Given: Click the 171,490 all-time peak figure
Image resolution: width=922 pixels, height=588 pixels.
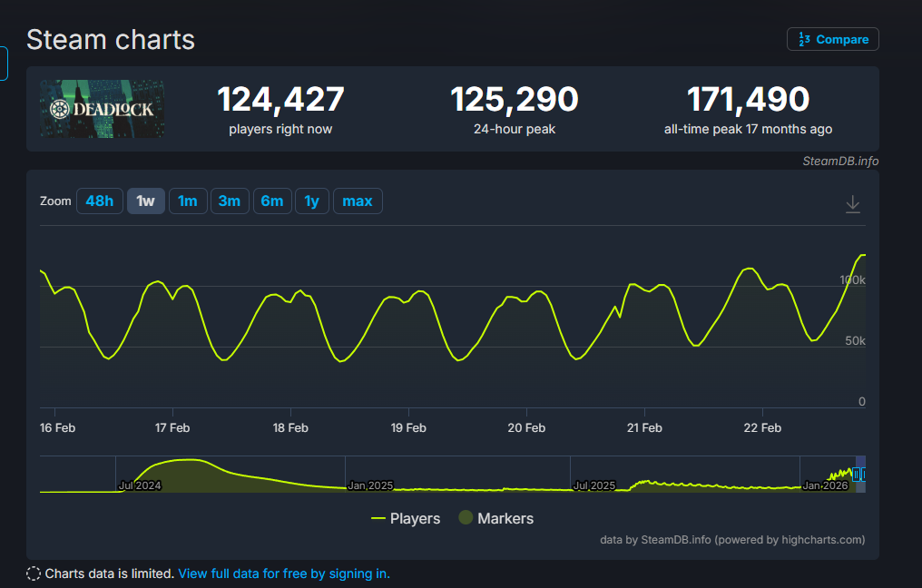Looking at the screenshot, I should [748, 99].
